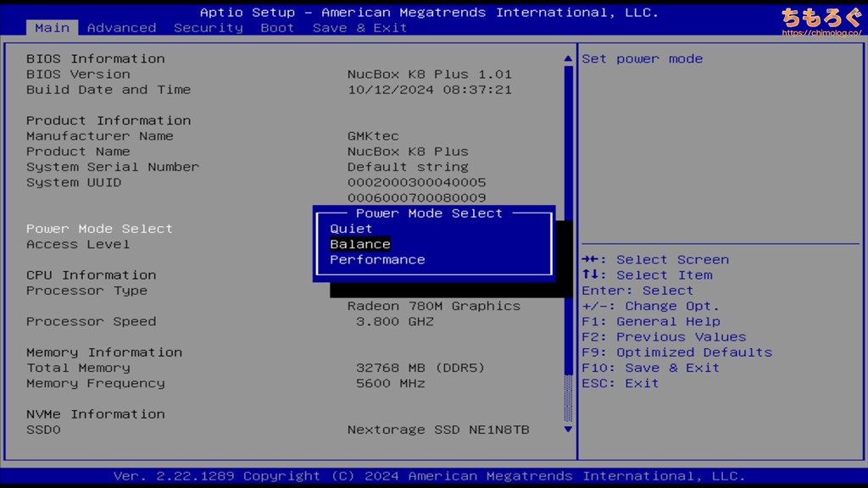The width and height of the screenshot is (868, 488).
Task: Click the NVMe Information heading
Action: click(96, 414)
